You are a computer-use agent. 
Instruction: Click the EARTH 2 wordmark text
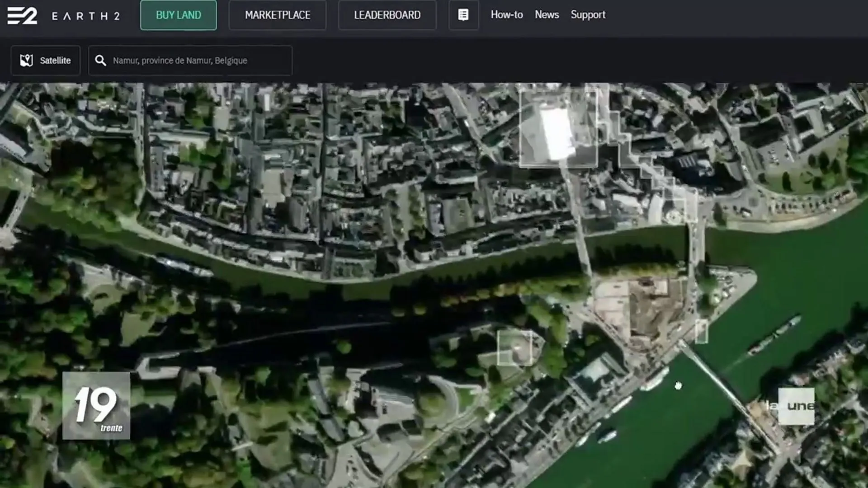pyautogui.click(x=85, y=16)
